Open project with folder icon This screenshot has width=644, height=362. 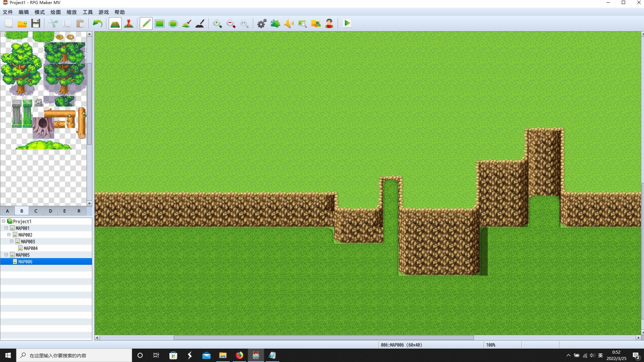(22, 23)
